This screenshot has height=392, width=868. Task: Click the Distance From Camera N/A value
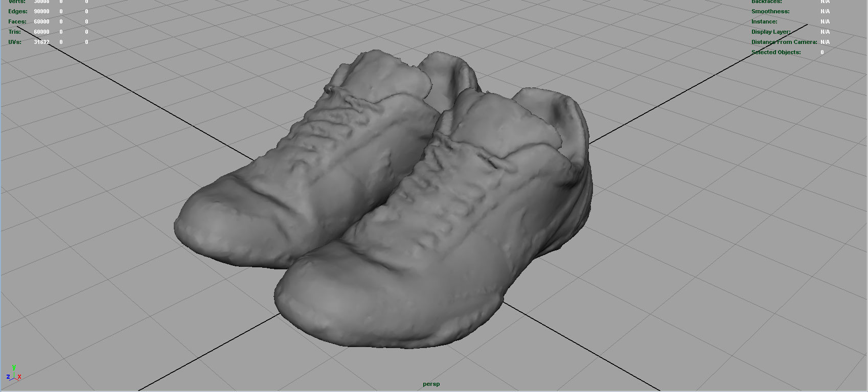825,42
